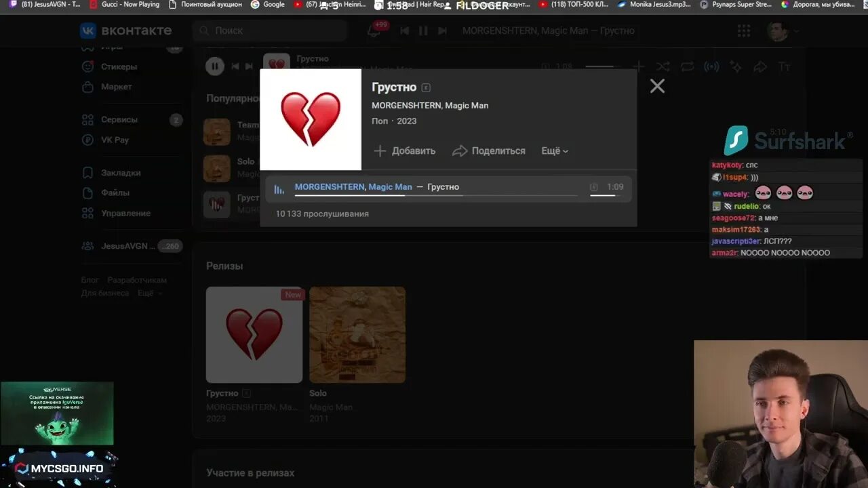868x488 pixels.
Task: Switch to the Psynaps Super Stre... browser tab
Action: coord(736,5)
